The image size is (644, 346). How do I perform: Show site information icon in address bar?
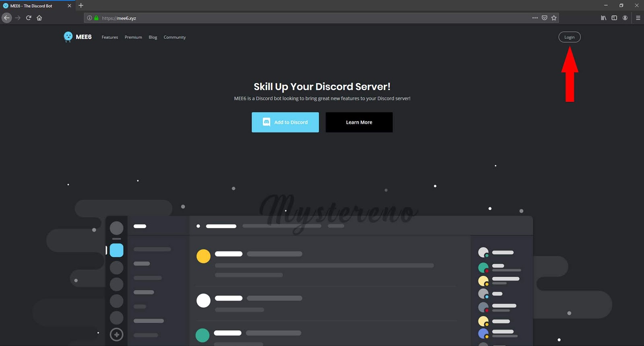[x=90, y=18]
